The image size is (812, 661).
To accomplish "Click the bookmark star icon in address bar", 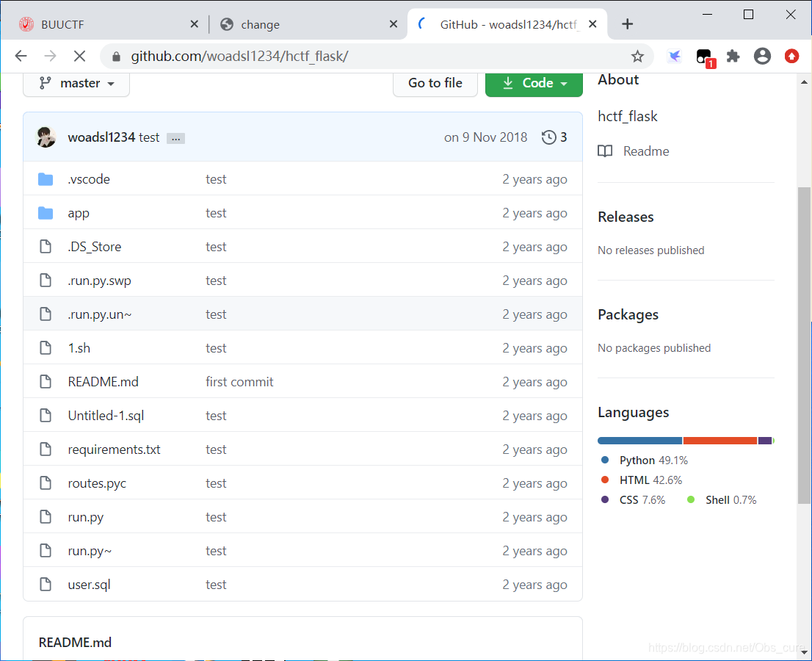I will (x=637, y=57).
